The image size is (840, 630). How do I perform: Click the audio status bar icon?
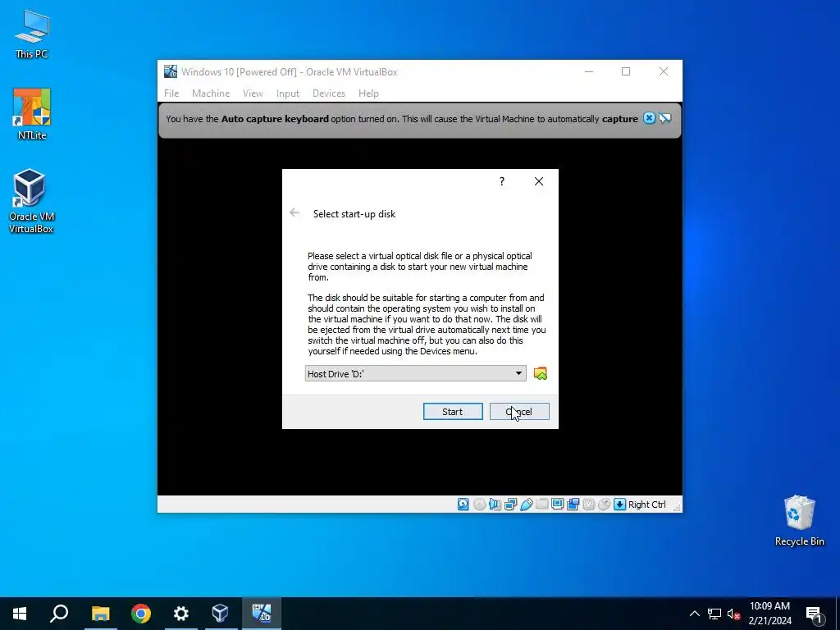495,504
